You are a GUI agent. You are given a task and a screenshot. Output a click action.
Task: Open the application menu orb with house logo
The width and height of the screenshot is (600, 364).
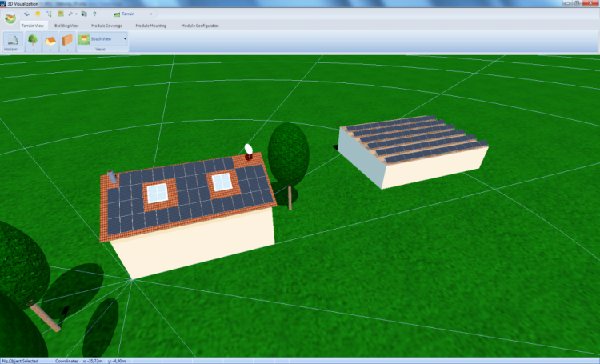[10, 18]
